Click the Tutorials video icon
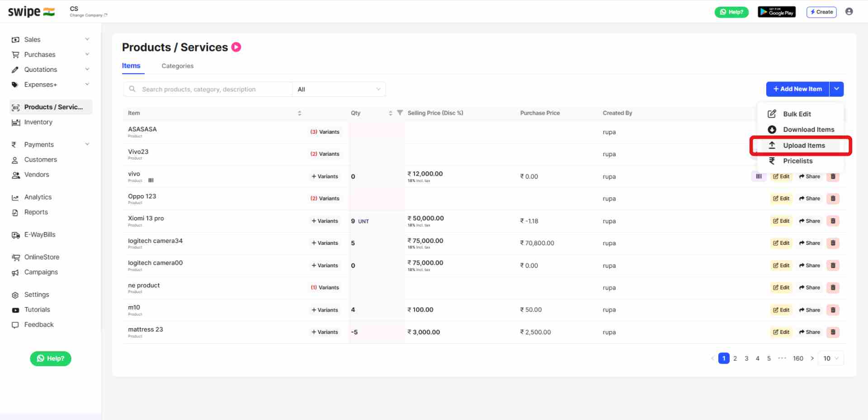The image size is (868, 420). point(15,310)
